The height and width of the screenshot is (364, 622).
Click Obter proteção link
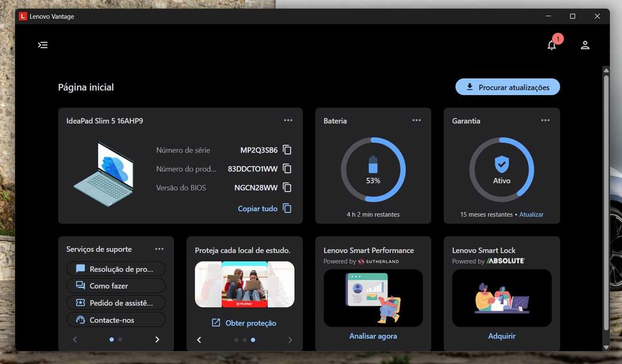[244, 323]
